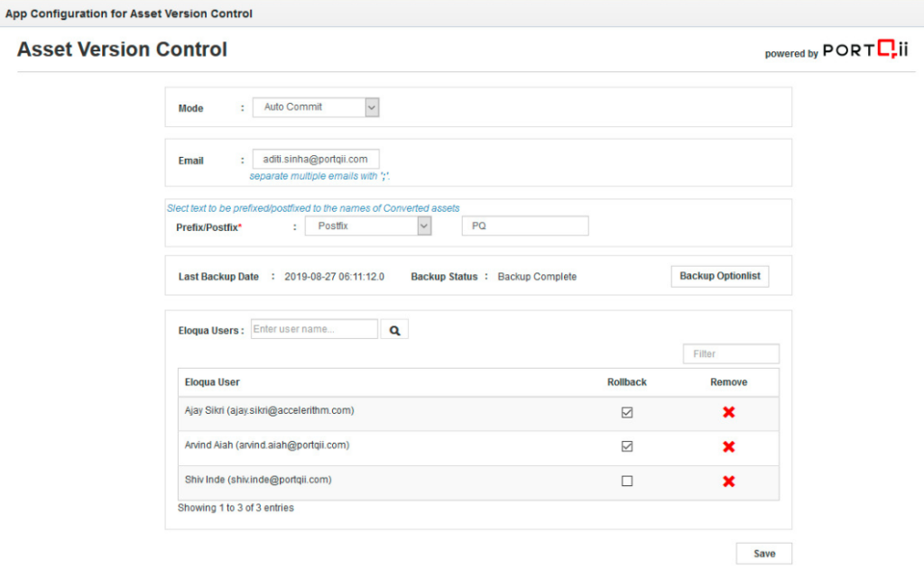Click the Backup Optionlist button
This screenshot has width=924, height=569.
[x=719, y=276]
